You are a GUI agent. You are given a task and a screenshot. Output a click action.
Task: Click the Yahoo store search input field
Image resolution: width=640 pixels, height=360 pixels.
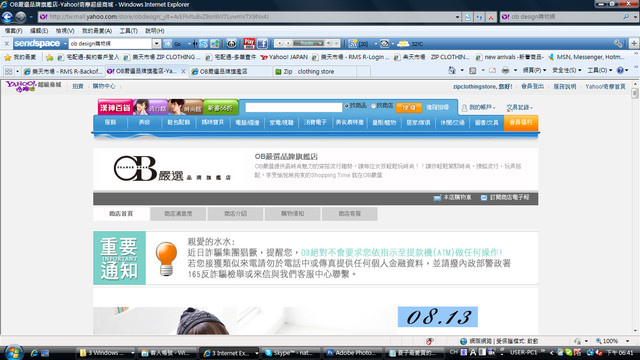click(293, 107)
